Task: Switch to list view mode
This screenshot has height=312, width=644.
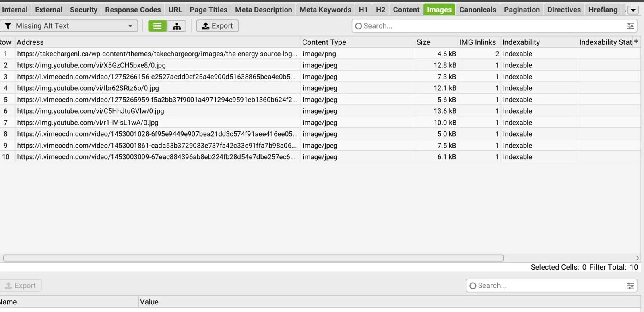Action: click(157, 26)
